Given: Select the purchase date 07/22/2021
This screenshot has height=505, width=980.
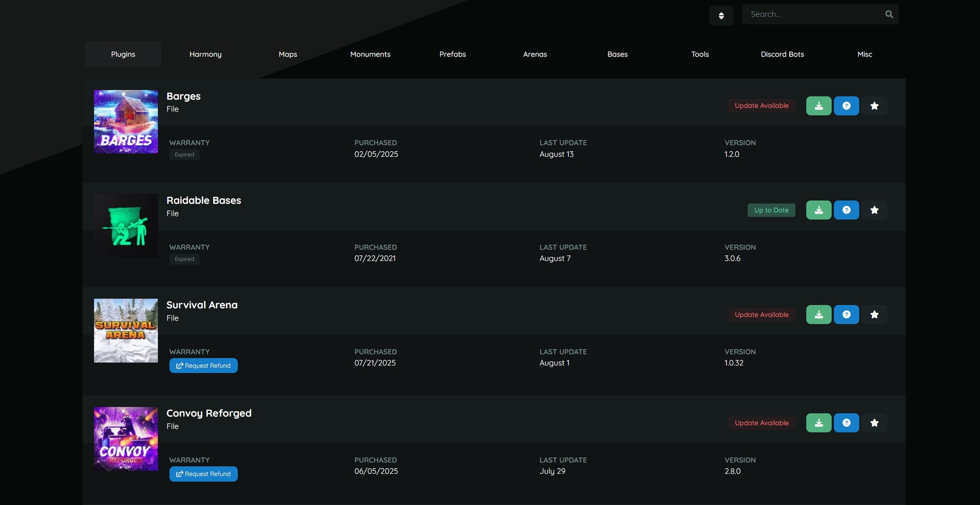Looking at the screenshot, I should pyautogui.click(x=375, y=258).
